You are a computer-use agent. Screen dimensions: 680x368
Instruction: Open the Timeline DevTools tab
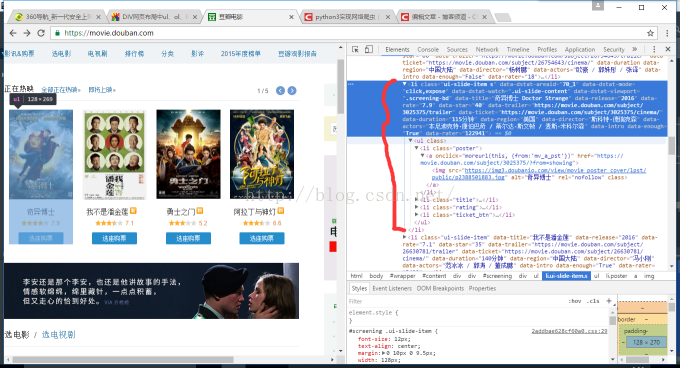(518, 49)
